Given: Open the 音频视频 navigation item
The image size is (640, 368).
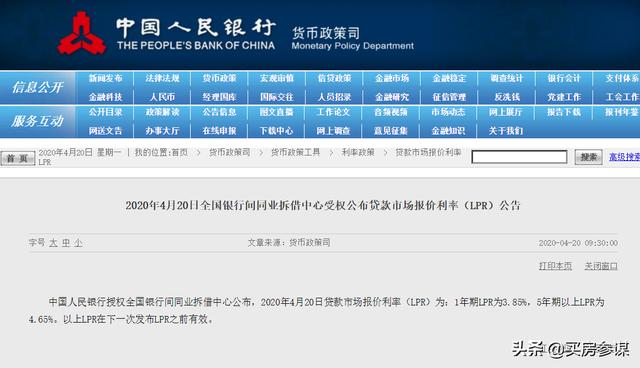Looking at the screenshot, I should pos(391,112).
